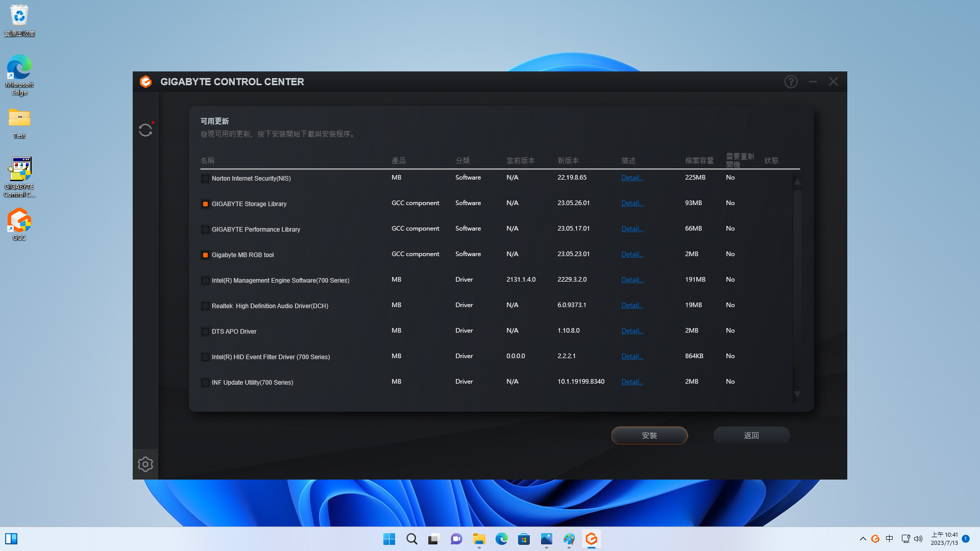
Task: Uncheck GIGABYTE Storage Library checkbox
Action: point(205,204)
